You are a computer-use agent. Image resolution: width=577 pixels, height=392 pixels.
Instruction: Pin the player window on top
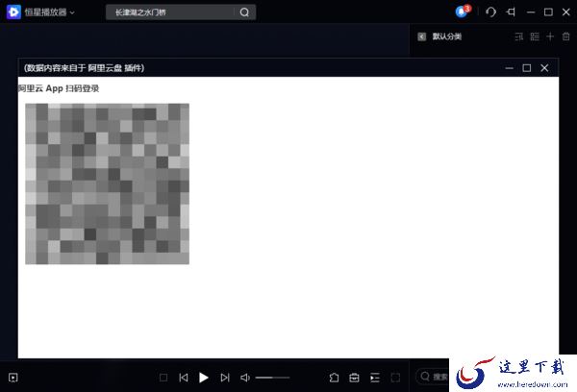(511, 12)
